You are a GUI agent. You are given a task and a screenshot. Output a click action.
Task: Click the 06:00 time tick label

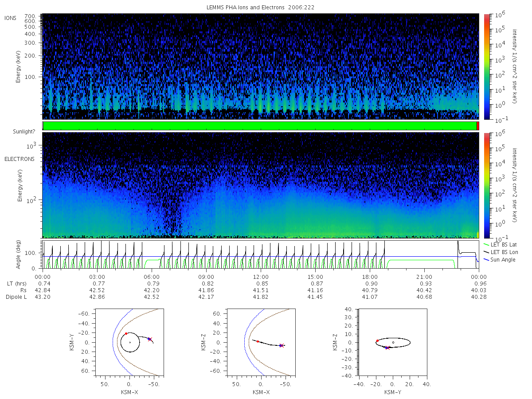point(152,277)
